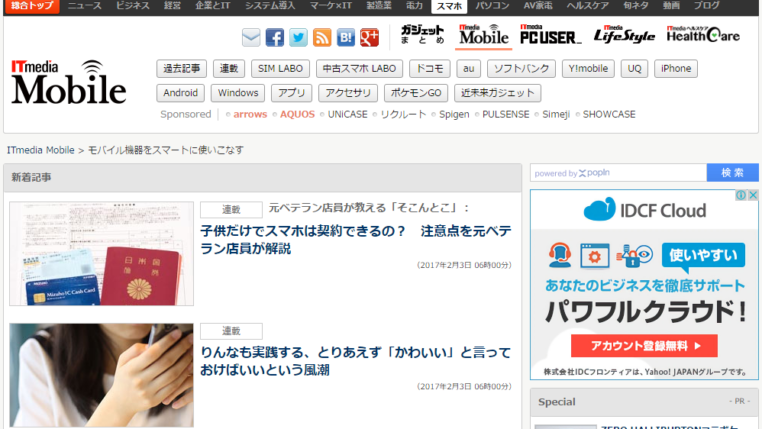Open the ガジェットまとめ logo link
The width and height of the screenshot is (762, 429).
(x=422, y=35)
